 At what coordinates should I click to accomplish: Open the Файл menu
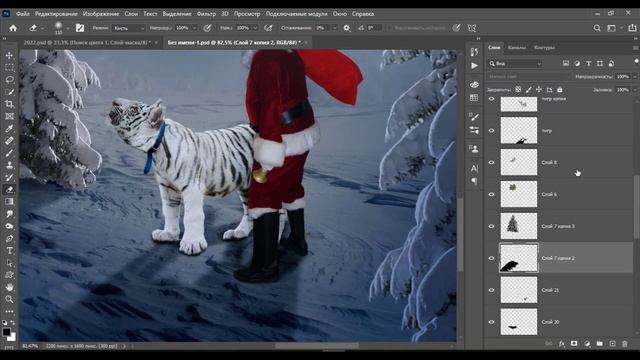pos(23,14)
